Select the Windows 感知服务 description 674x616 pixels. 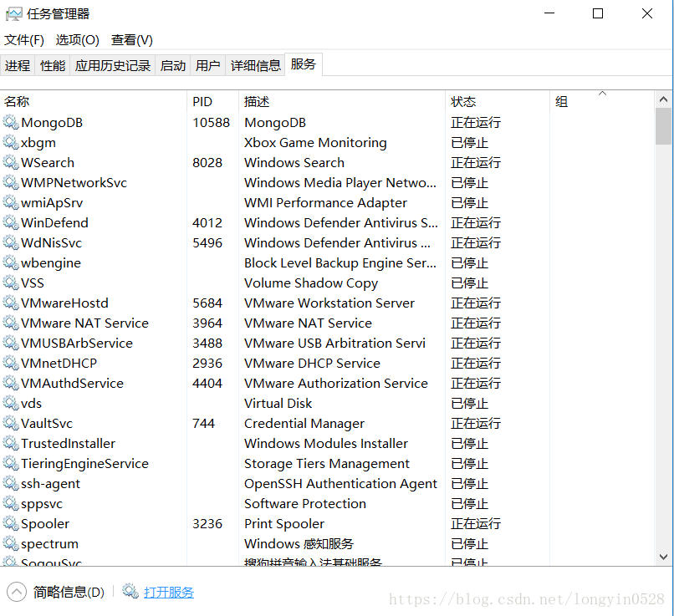(299, 543)
